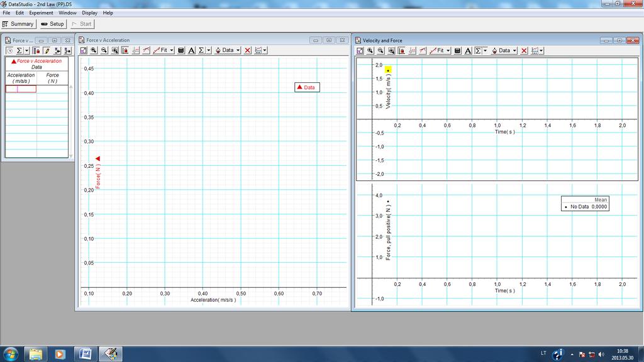Toggle axis lock in Velocity and Force toolbar
The height and width of the screenshot is (362, 644).
(402, 50)
